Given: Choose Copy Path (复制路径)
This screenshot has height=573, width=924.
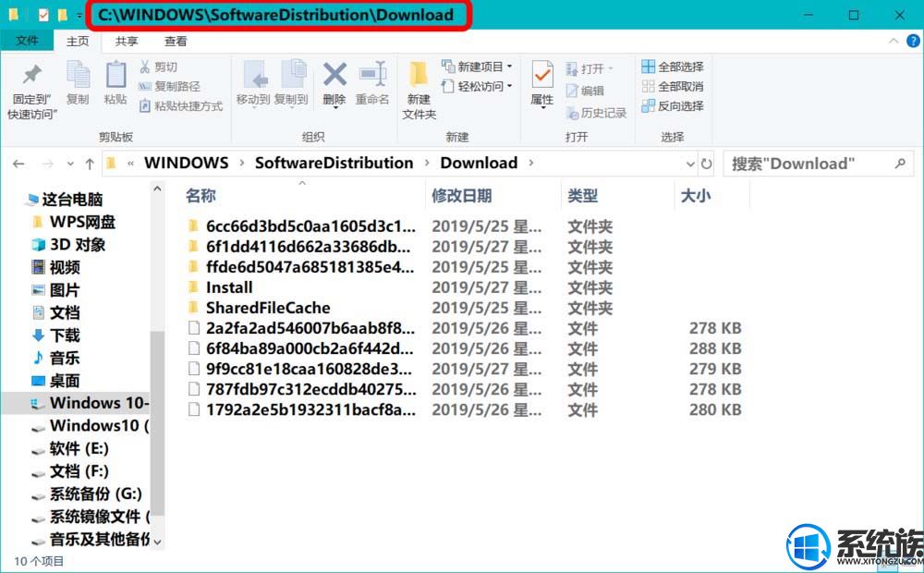Looking at the screenshot, I should click(x=169, y=87).
